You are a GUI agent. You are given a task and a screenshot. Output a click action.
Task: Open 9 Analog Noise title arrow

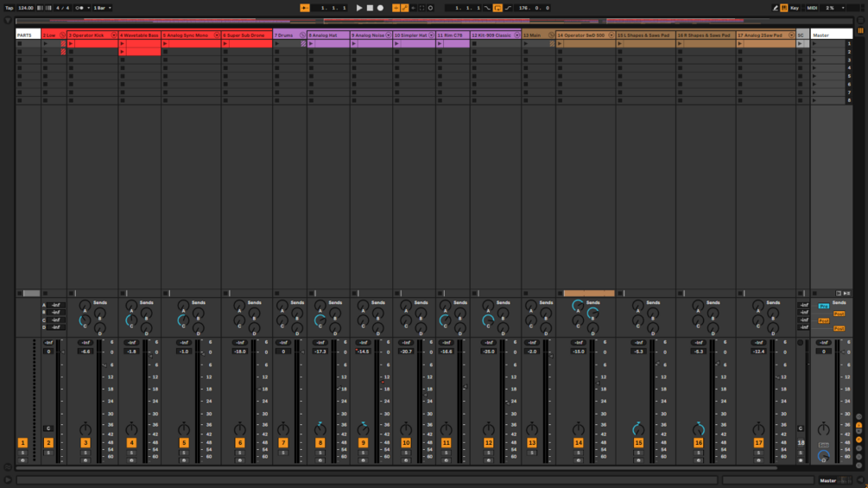[388, 35]
